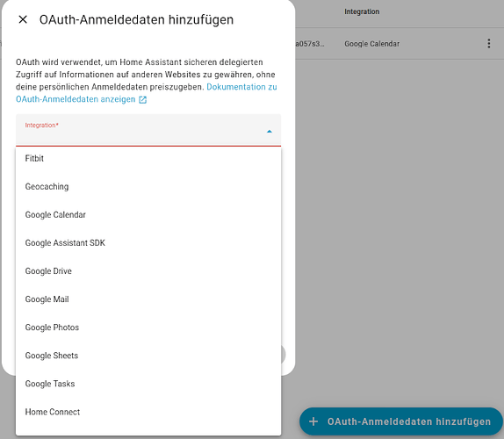Select Google Tasks option
This screenshot has width=504, height=439.
(148, 384)
